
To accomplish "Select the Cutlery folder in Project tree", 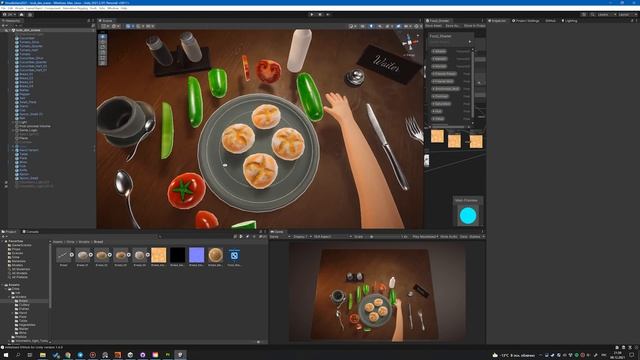I will (x=24, y=305).
